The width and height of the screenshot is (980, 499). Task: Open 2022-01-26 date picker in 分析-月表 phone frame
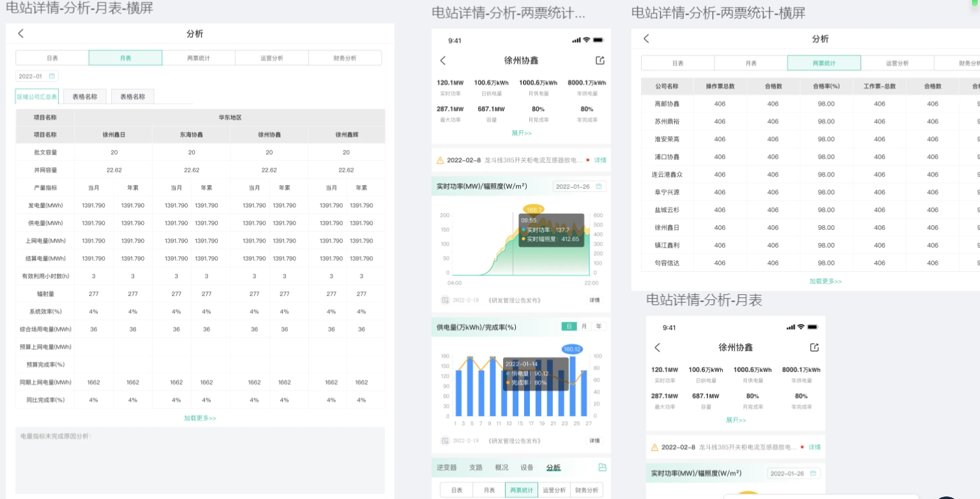794,473
